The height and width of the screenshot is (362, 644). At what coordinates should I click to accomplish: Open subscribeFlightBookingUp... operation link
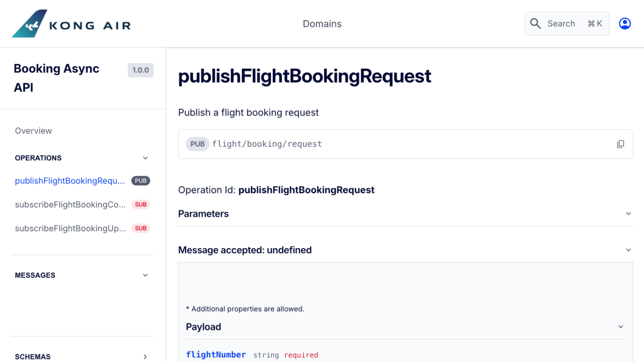tap(70, 228)
